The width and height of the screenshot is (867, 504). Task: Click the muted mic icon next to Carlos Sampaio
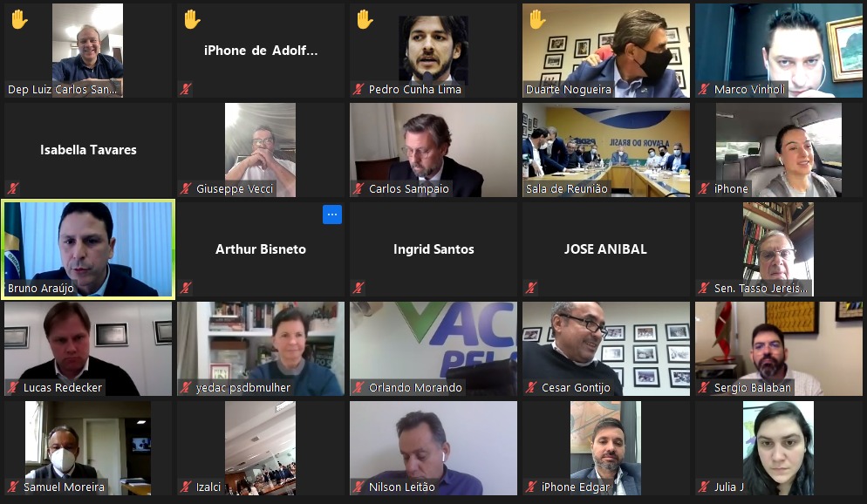pos(358,188)
